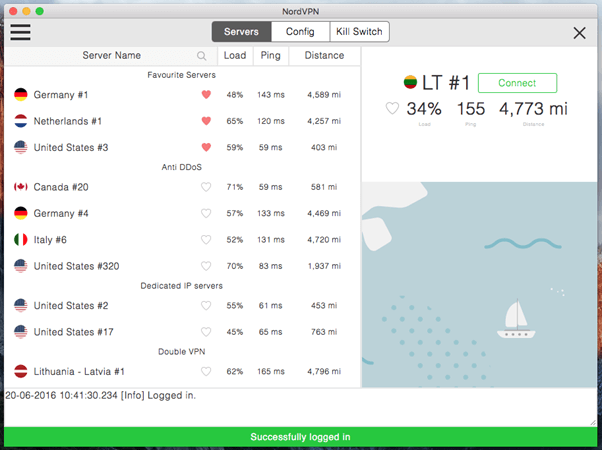Click the Lithuanian flag beside LT #1
Screen dimensions: 602x450
point(410,82)
